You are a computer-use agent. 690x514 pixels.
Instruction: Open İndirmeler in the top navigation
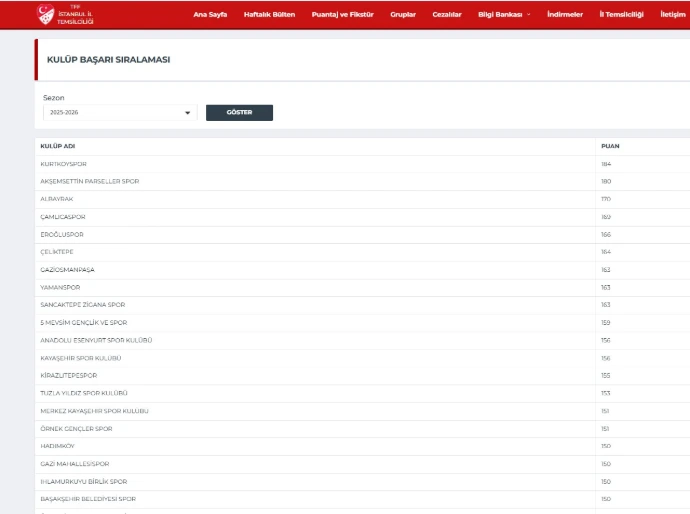point(565,14)
